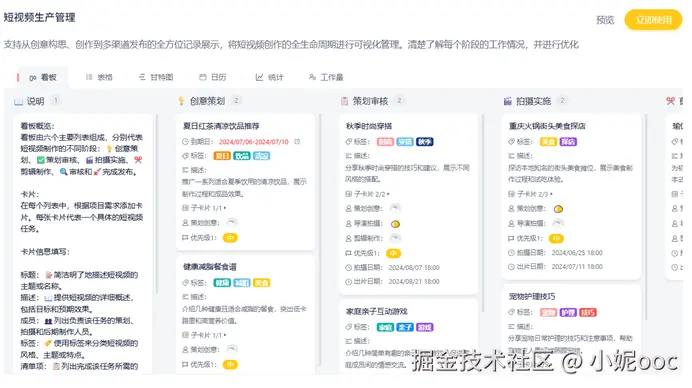The height and width of the screenshot is (388, 692).
Task: Click the red 技巧 tag
Action: click(x=588, y=313)
